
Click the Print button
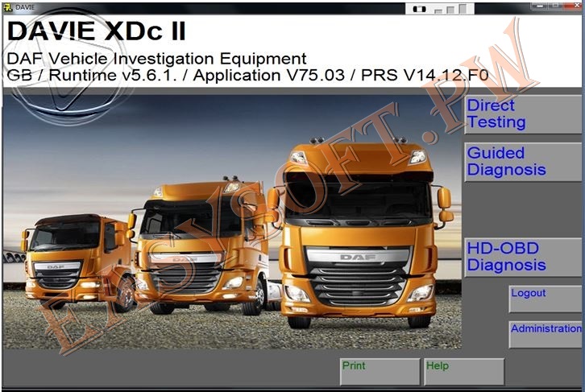[x=380, y=372]
